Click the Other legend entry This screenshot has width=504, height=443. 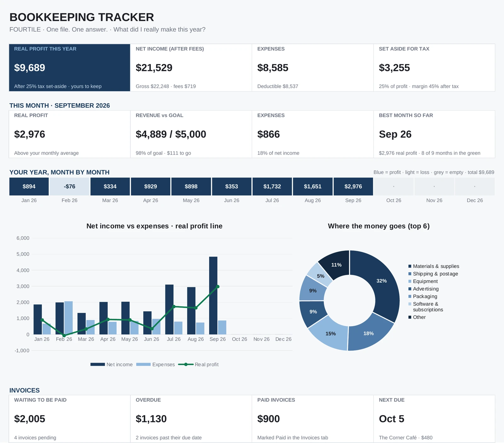[417, 317]
